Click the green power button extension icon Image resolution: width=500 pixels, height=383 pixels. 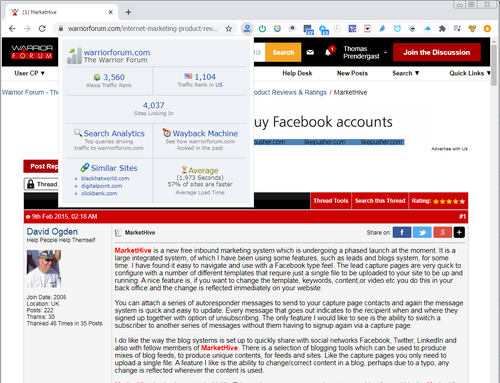[x=262, y=29]
